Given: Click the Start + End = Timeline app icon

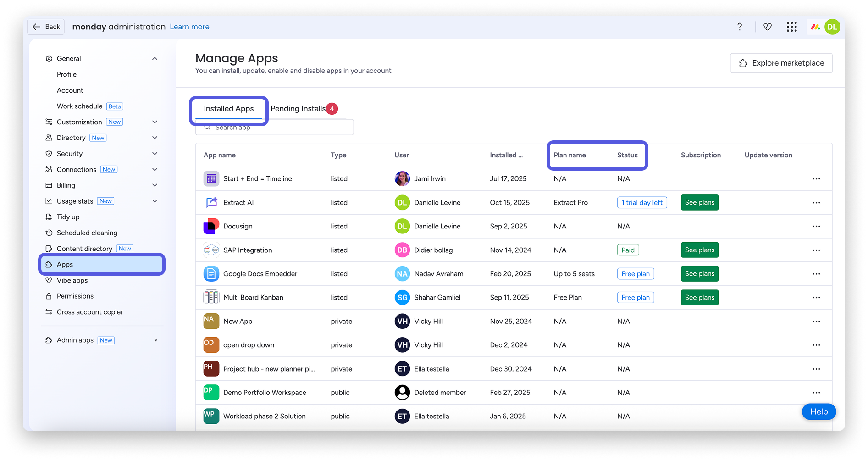Looking at the screenshot, I should [211, 178].
